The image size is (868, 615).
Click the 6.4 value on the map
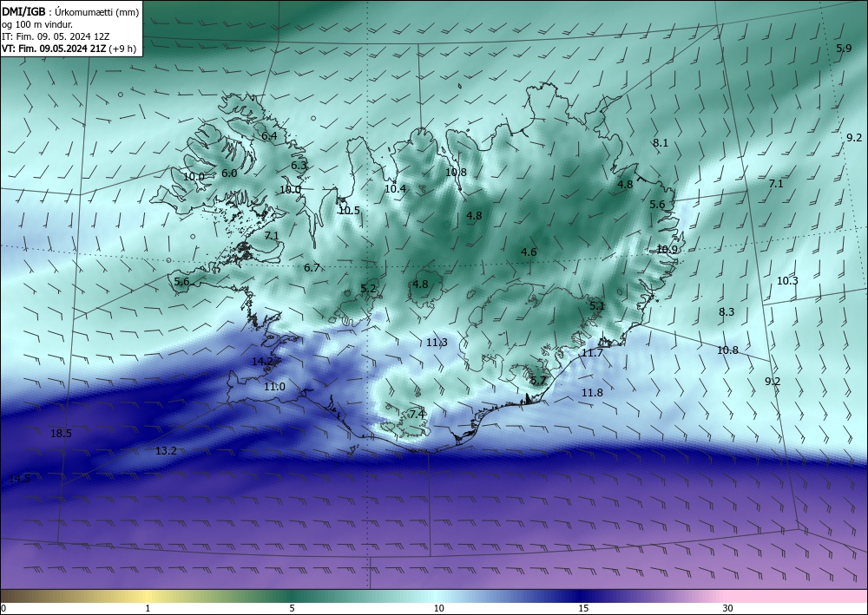[269, 136]
